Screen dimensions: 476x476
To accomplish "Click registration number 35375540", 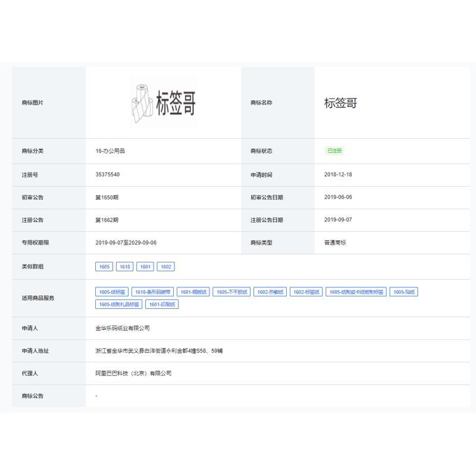I will pos(108,174).
